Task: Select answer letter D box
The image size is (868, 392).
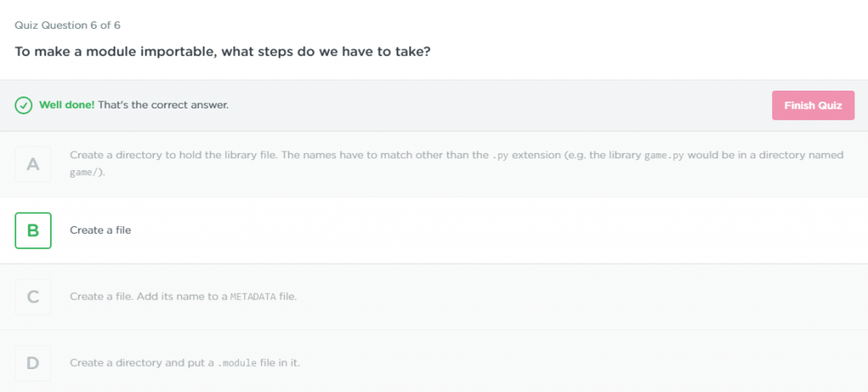Action: [x=33, y=363]
